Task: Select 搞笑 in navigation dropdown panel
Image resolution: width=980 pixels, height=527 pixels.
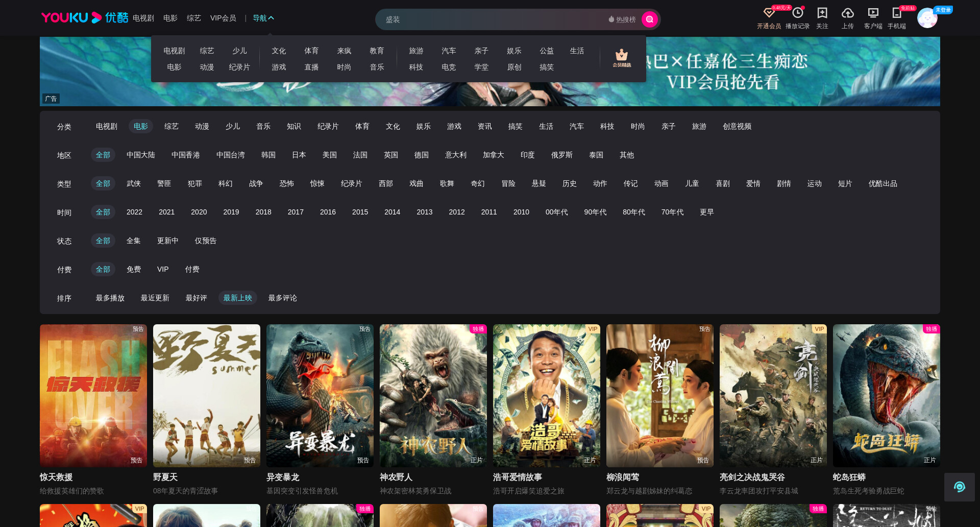Action: click(x=547, y=67)
